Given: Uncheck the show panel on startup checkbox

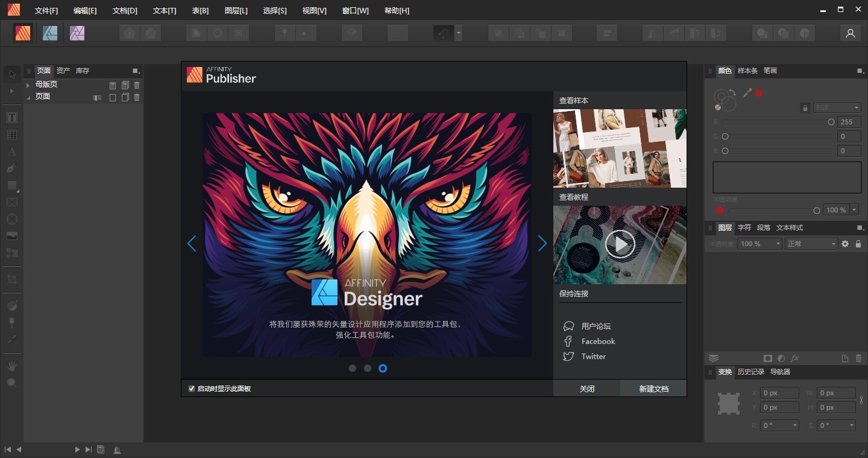Looking at the screenshot, I should pyautogui.click(x=192, y=389).
